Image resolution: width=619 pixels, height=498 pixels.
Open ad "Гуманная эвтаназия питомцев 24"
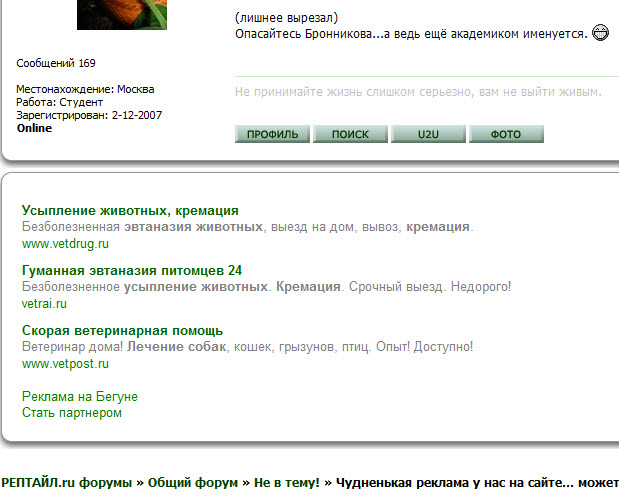pos(132,271)
